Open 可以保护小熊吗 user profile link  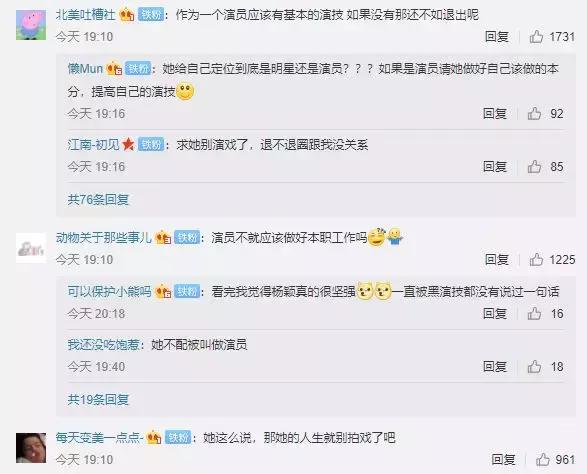[x=109, y=291]
